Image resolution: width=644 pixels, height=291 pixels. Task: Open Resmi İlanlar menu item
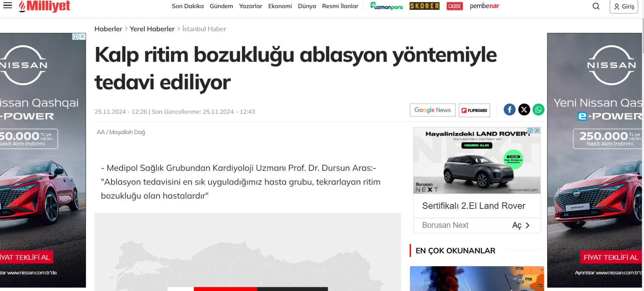(x=340, y=6)
